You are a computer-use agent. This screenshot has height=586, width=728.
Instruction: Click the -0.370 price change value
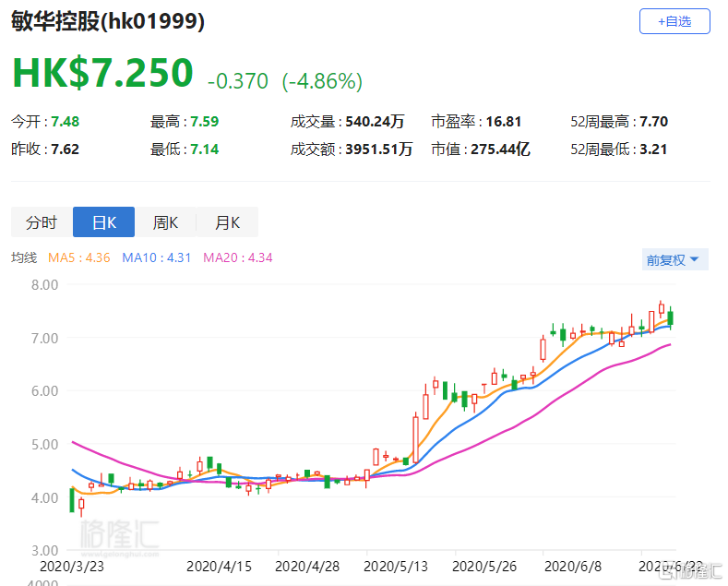(x=238, y=81)
